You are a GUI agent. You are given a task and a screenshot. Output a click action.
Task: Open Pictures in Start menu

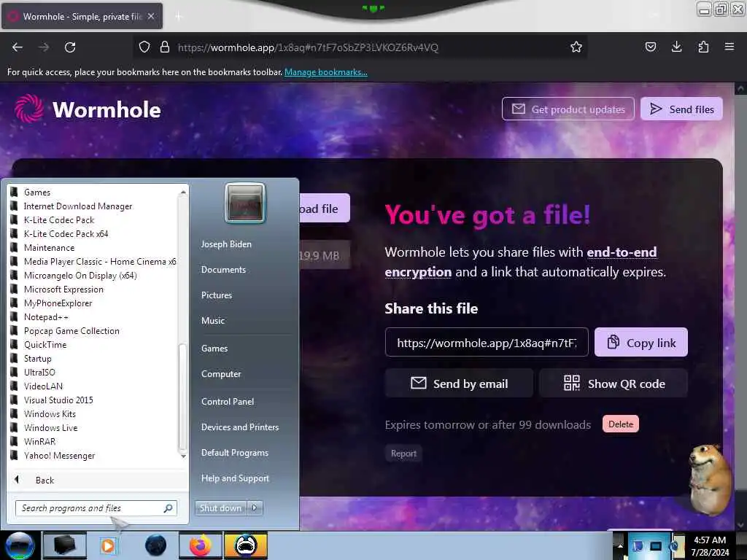pyautogui.click(x=217, y=295)
